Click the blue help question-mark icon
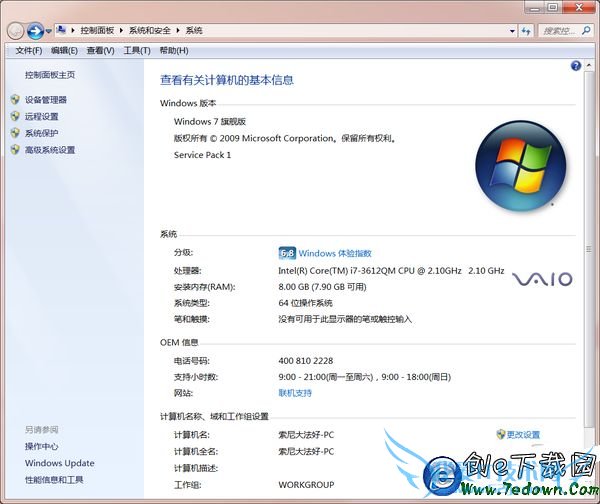 pos(576,66)
